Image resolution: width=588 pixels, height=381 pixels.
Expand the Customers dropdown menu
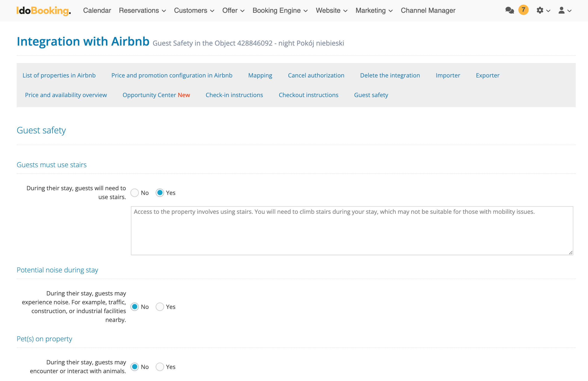tap(194, 10)
